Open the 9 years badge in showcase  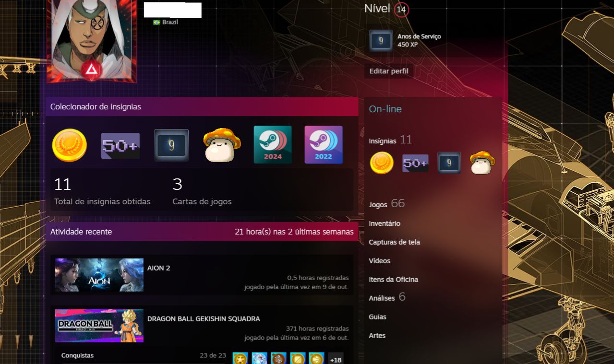(x=171, y=145)
